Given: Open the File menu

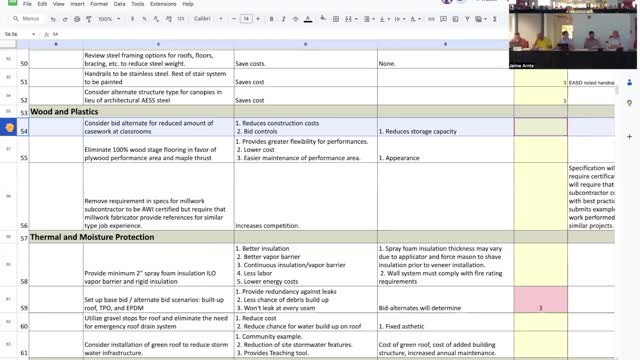Looking at the screenshot, I should (27, 4).
